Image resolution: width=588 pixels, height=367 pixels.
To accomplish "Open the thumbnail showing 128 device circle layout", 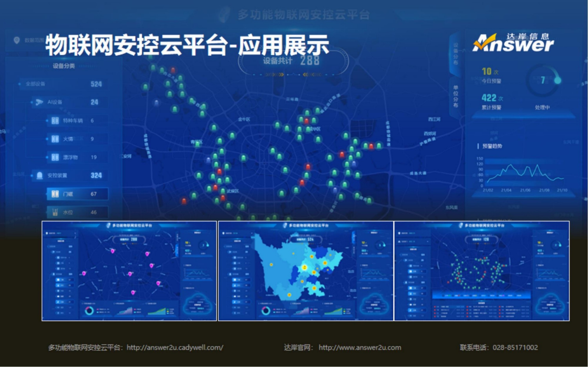I will [482, 271].
